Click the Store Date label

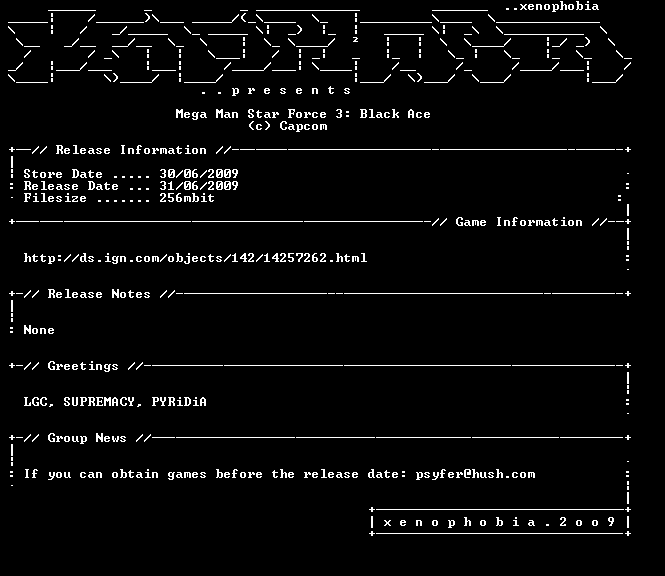point(63,174)
